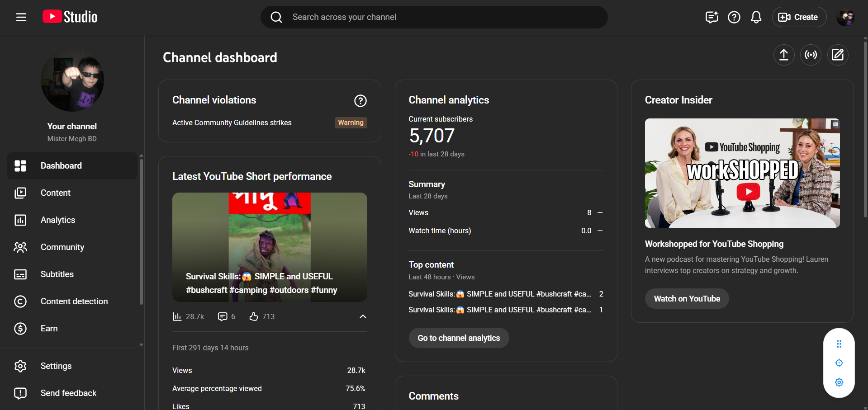Click the Short's likes thumbs-up icon
This screenshot has height=410, width=868.
pos(254,316)
